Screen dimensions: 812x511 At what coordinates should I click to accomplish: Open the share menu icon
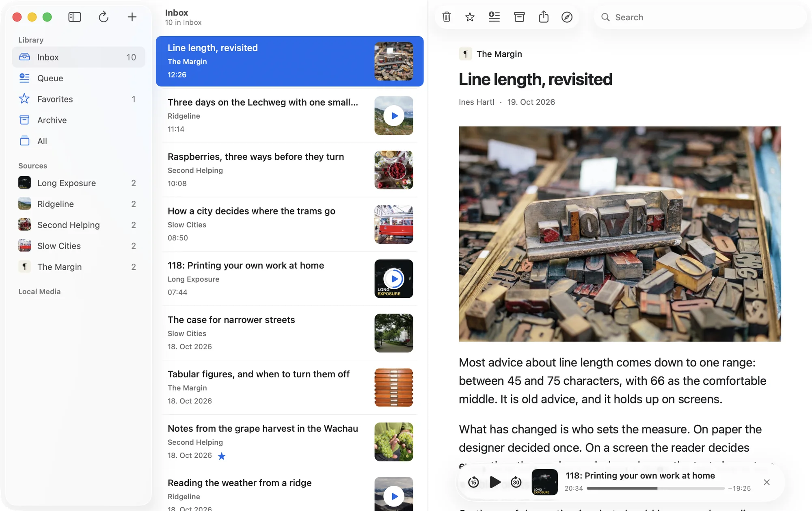tap(544, 17)
